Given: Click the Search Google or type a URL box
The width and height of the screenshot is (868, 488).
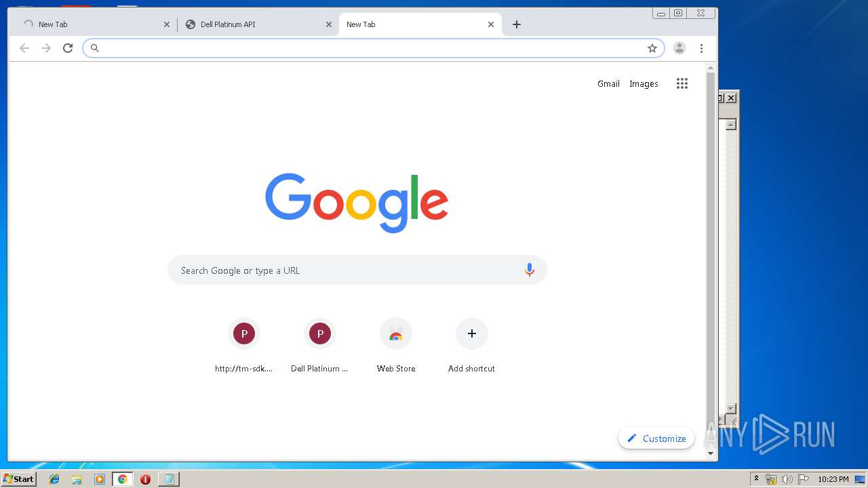Looking at the screenshot, I should click(357, 270).
